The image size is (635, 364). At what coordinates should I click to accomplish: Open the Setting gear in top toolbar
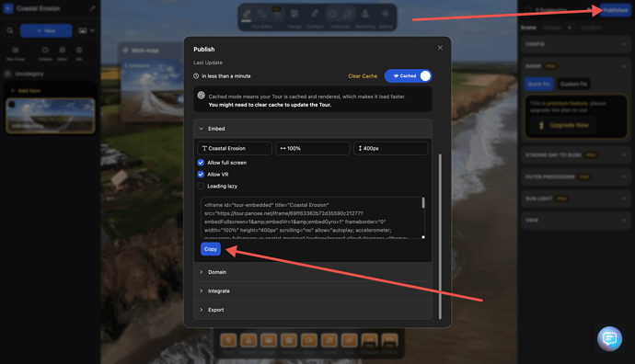click(x=386, y=14)
